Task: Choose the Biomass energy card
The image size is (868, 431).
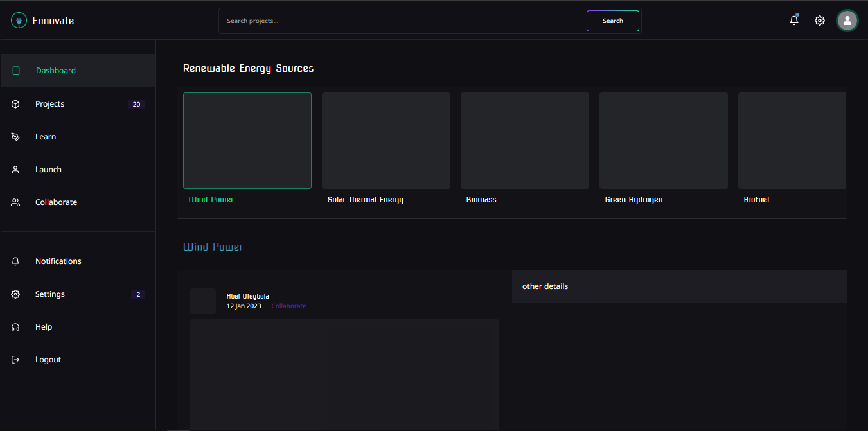Action: pyautogui.click(x=525, y=141)
